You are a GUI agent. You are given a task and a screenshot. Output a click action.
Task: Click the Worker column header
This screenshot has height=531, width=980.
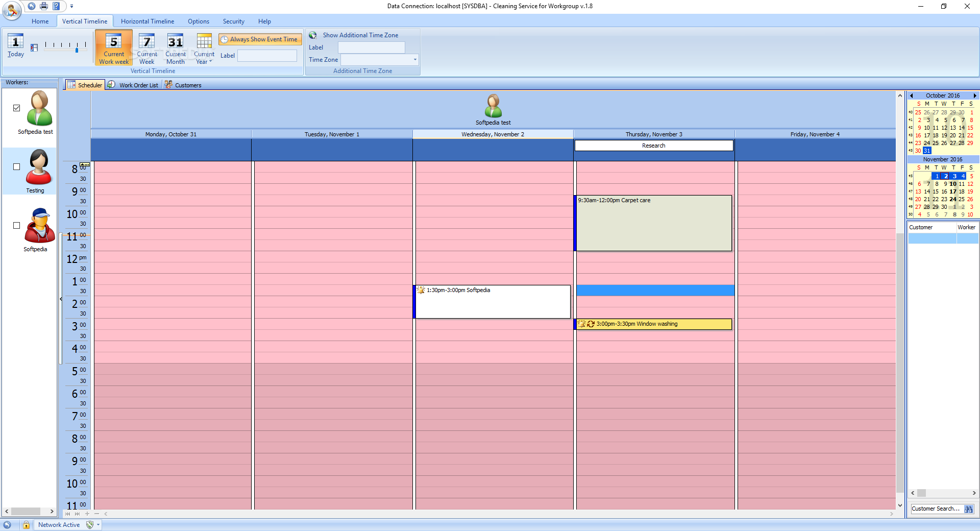(967, 227)
